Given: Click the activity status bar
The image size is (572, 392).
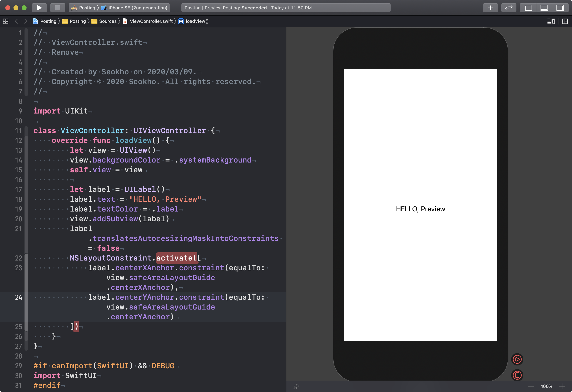Looking at the screenshot, I should click(x=286, y=8).
